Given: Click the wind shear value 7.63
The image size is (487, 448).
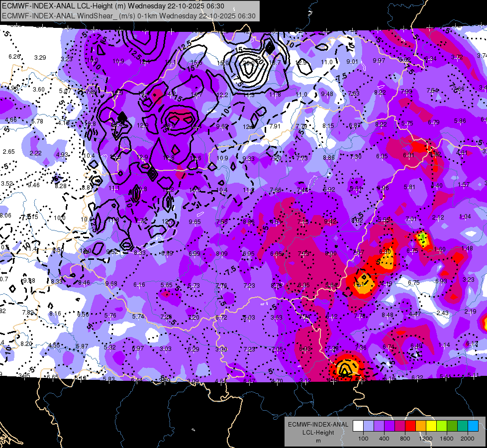Looking at the screenshot, I should [x=354, y=93].
